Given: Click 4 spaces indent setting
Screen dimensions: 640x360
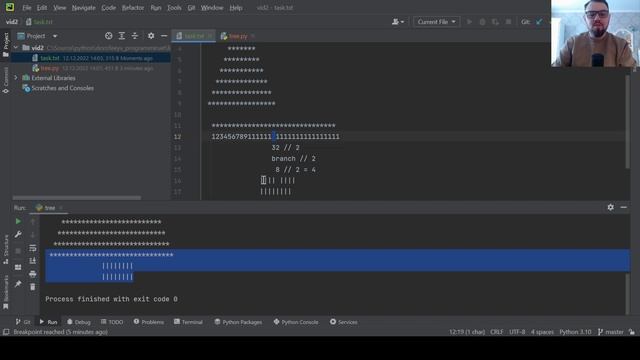Looking at the screenshot, I should click(542, 332).
